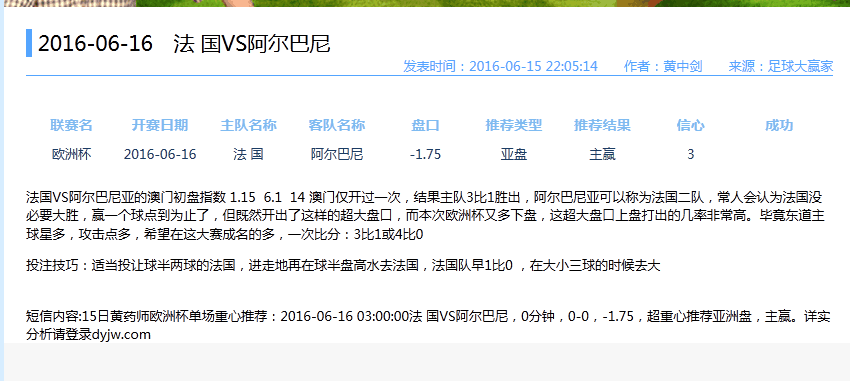Click the 开赛日期 column header
Viewport: 850px width, 381px height.
coord(160,126)
